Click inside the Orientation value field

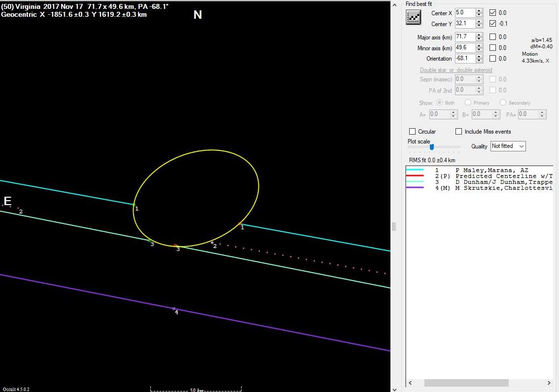click(x=464, y=59)
